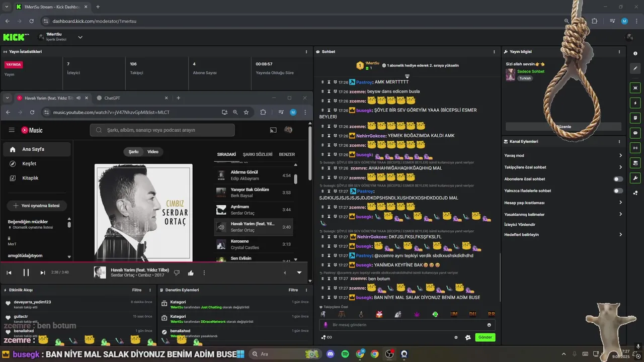Open the chat settings gear icon

point(456,337)
